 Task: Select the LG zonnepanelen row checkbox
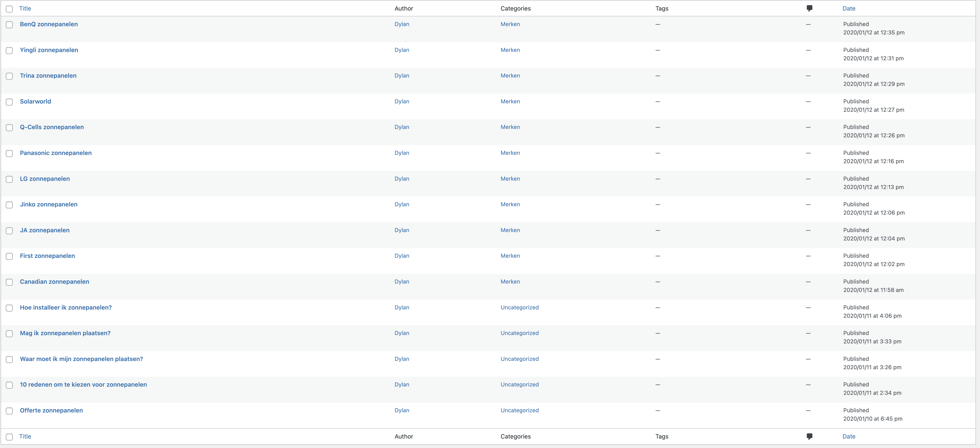9,179
